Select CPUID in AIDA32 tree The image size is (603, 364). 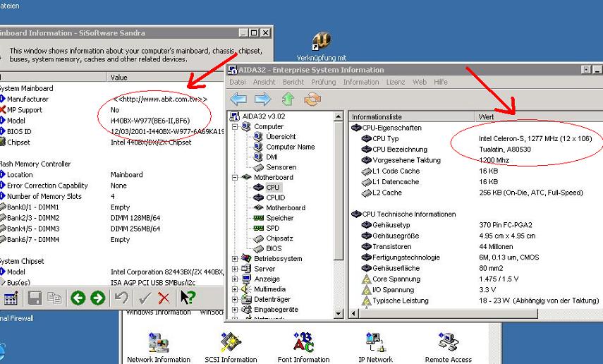tap(275, 198)
